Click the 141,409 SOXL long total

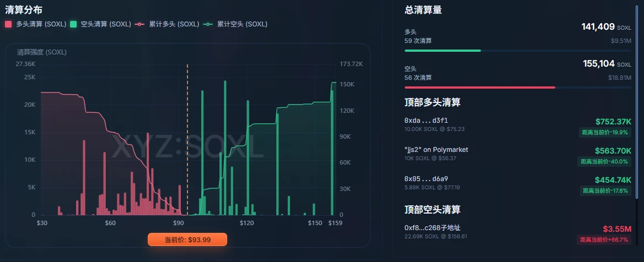pyautogui.click(x=606, y=27)
